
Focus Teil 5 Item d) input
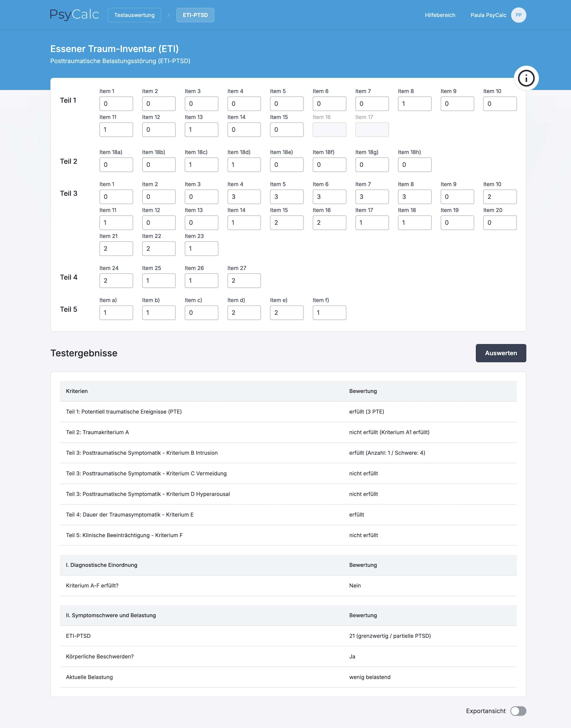click(244, 313)
